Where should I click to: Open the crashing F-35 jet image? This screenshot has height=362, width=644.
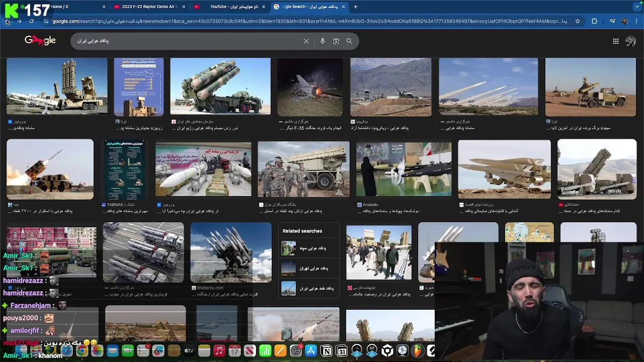click(310, 87)
